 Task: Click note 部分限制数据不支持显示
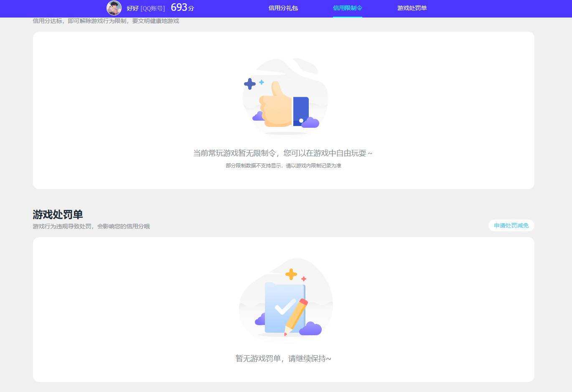[x=254, y=166]
